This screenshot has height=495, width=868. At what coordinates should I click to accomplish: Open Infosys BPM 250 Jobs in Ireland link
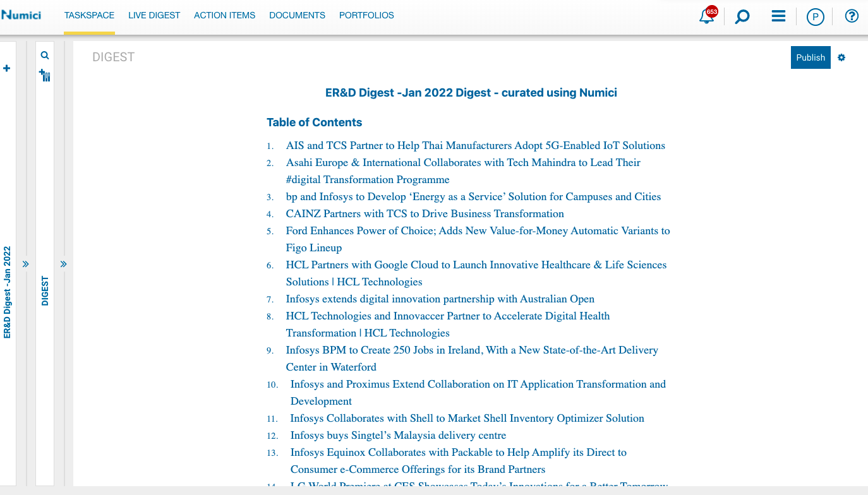click(x=472, y=359)
